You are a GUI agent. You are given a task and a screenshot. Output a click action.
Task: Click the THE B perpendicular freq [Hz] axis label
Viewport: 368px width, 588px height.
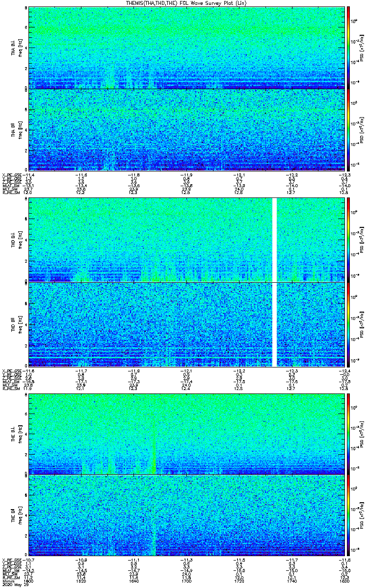(21, 434)
